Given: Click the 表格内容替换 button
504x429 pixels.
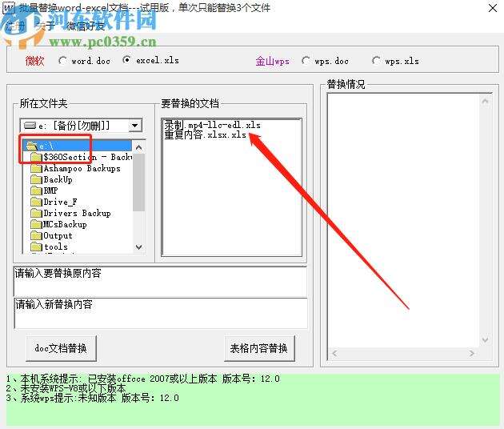Looking at the screenshot, I should [259, 348].
